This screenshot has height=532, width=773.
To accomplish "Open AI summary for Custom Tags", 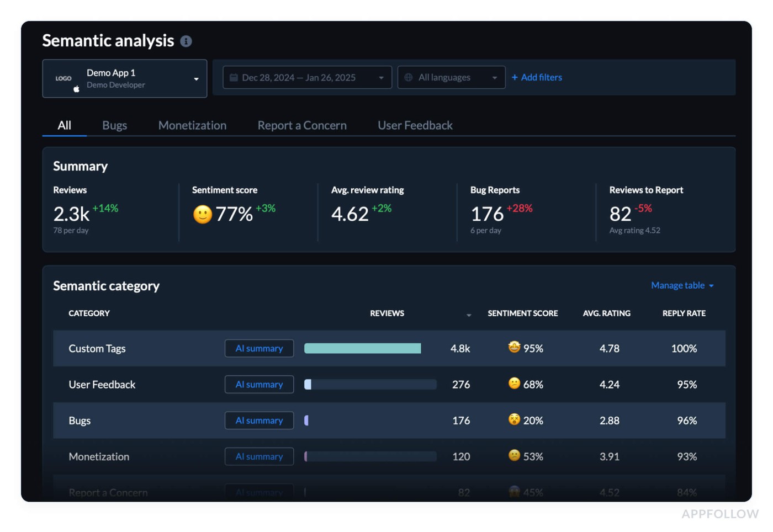I will click(259, 348).
